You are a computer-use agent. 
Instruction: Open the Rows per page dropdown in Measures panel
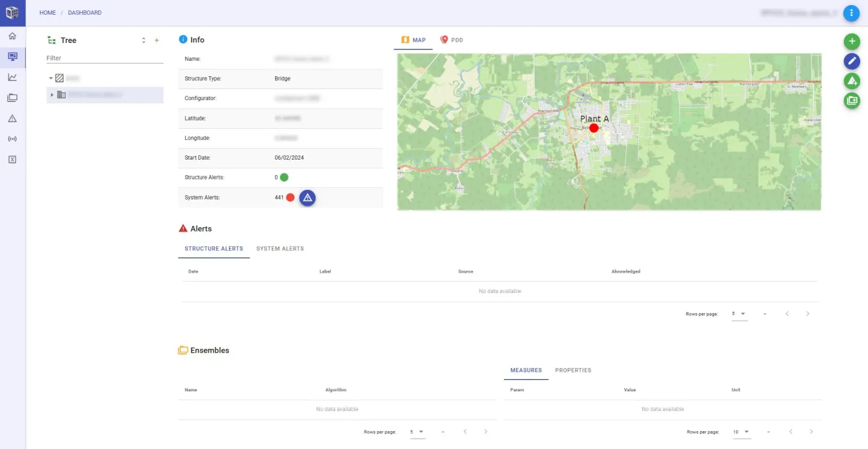741,432
